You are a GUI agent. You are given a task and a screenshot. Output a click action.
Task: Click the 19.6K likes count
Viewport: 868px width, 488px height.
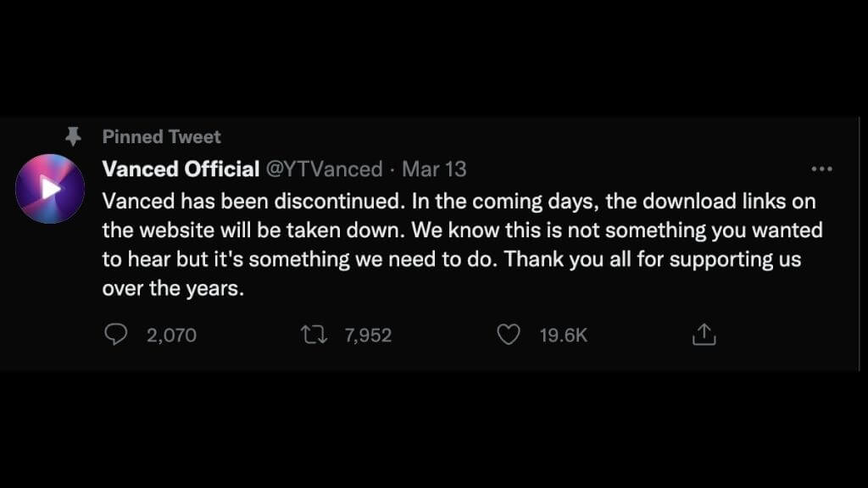point(564,335)
